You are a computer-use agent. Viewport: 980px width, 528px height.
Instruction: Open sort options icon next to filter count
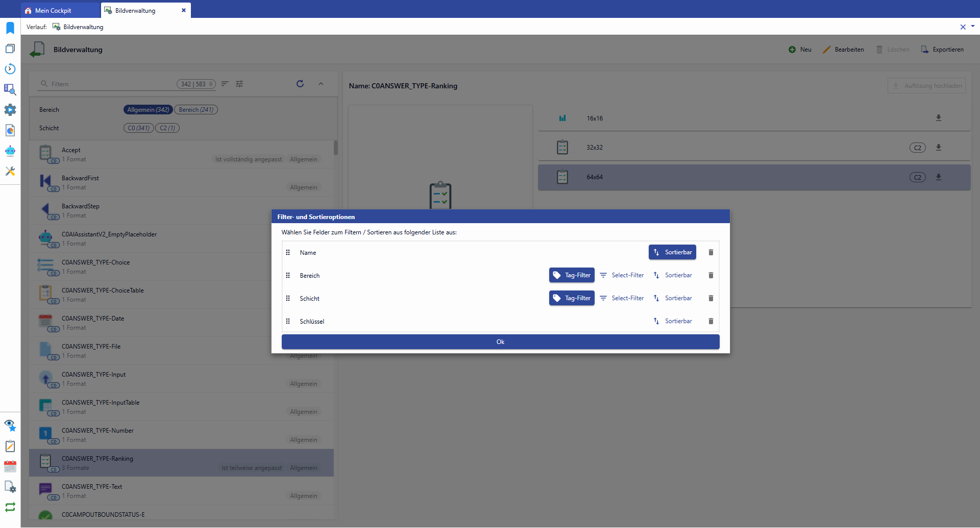click(225, 84)
